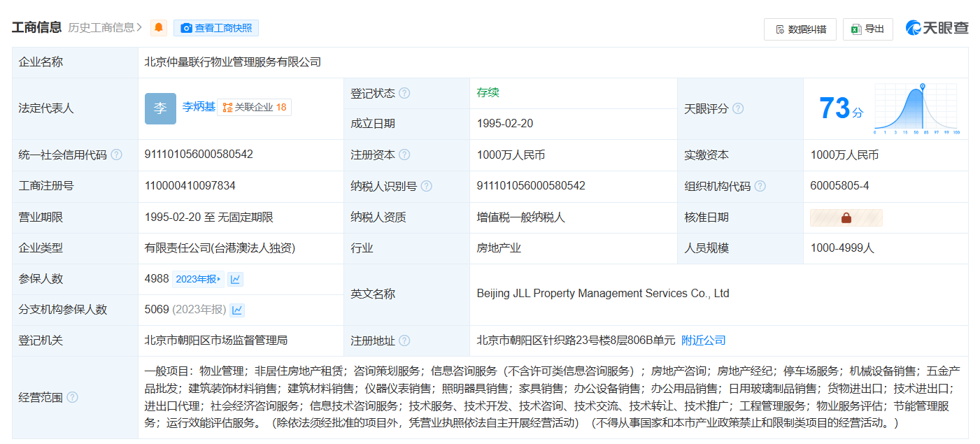The width and height of the screenshot is (980, 444).
Task: Click the establishment date 1995-02-20
Action: coord(505,124)
